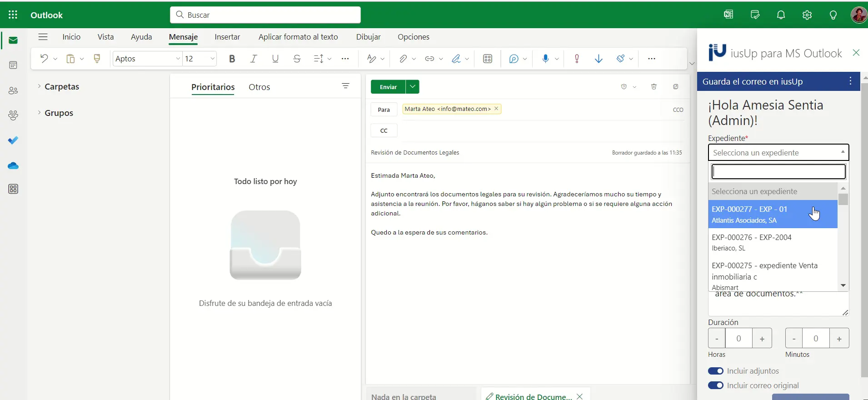The image size is (868, 400).
Task: Click the attach file paperclip icon
Action: click(403, 59)
